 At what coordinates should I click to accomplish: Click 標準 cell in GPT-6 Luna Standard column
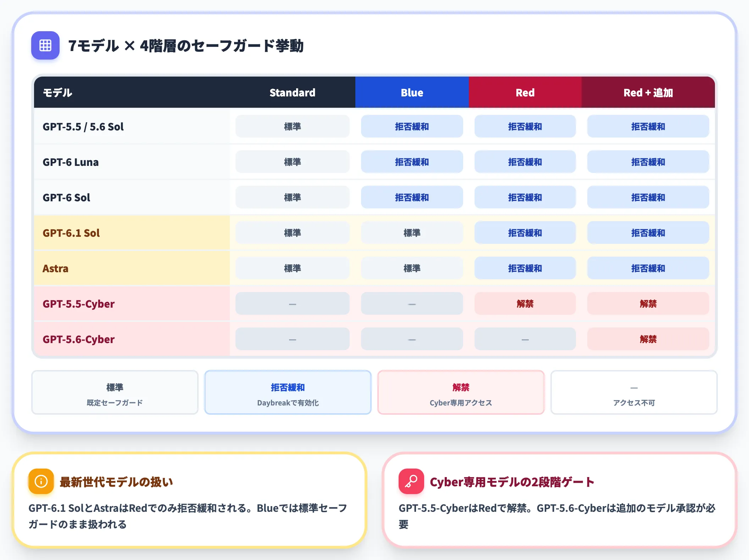[x=292, y=162]
